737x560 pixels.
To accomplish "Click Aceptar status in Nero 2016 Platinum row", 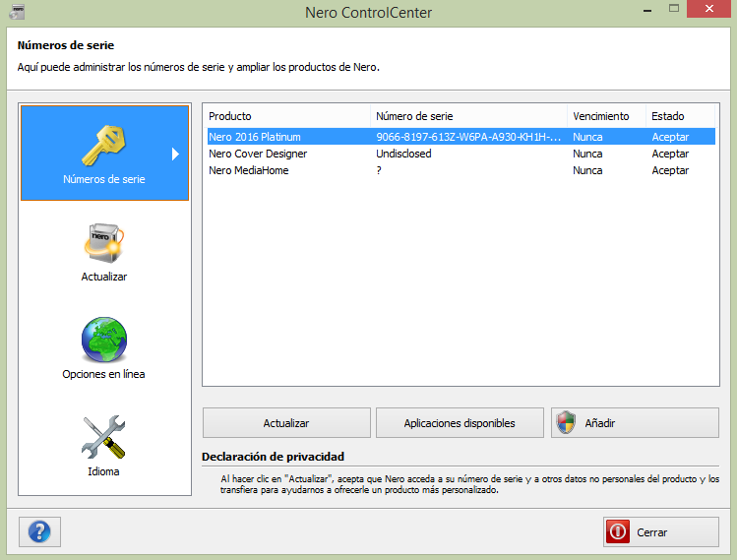I will point(670,137).
